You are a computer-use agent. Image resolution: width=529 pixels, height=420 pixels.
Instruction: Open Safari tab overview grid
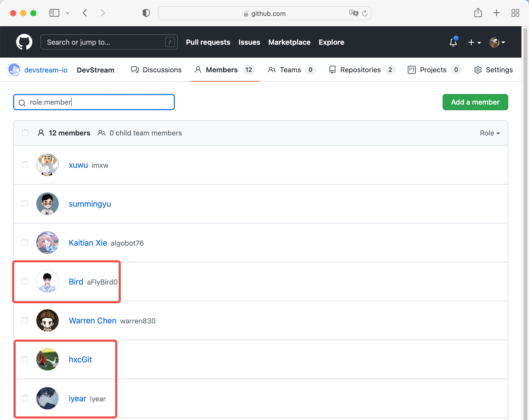(x=515, y=13)
